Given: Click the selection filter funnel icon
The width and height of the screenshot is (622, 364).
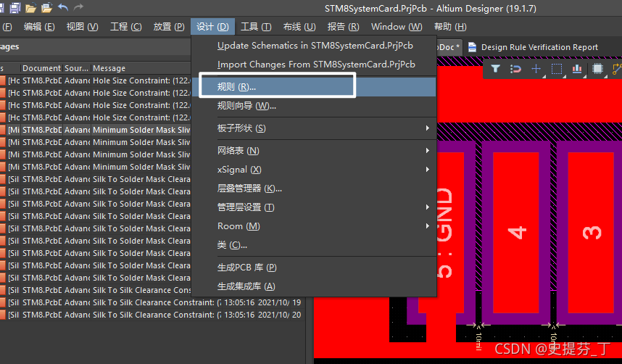Looking at the screenshot, I should click(x=495, y=69).
